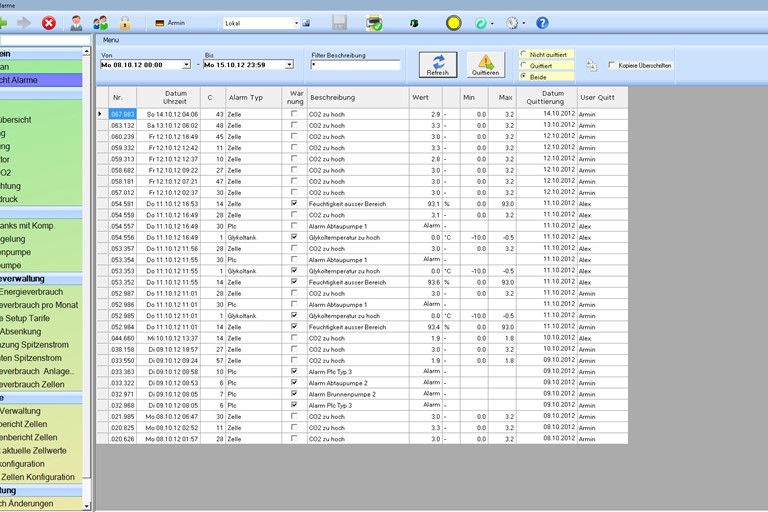
Task: Click the floppy disk save icon
Action: pyautogui.click(x=340, y=22)
